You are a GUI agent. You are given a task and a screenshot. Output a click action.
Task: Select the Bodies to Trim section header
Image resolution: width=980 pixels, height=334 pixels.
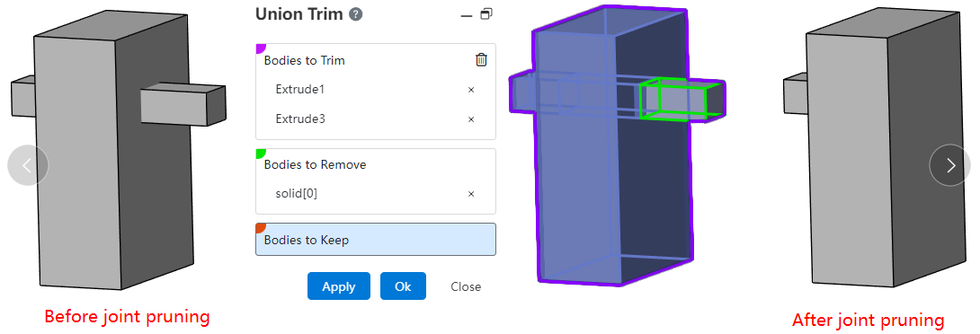click(x=305, y=60)
